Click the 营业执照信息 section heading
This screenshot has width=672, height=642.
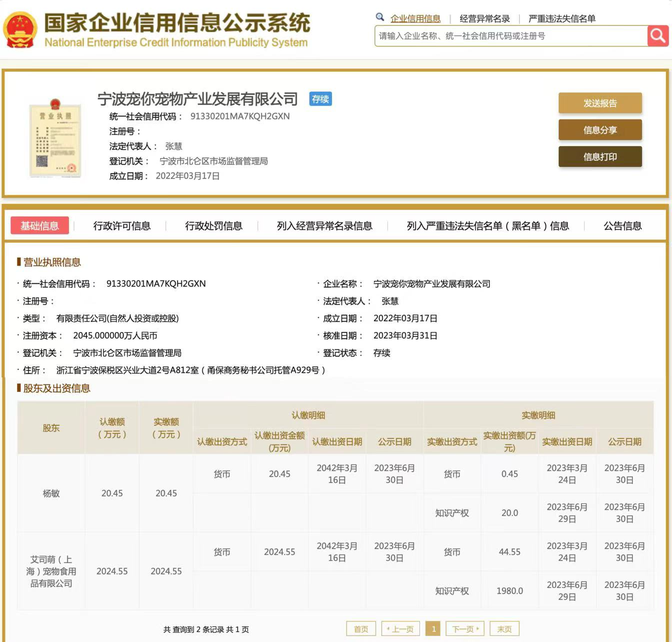[x=51, y=262]
